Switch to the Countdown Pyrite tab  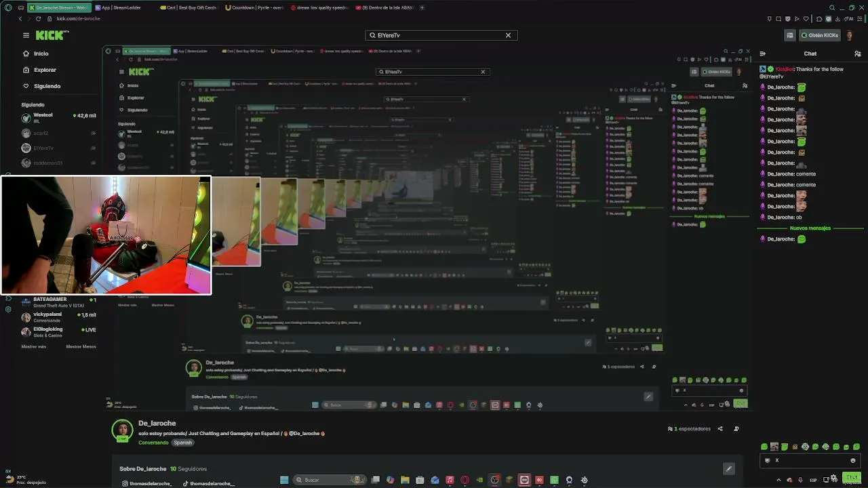pyautogui.click(x=254, y=7)
